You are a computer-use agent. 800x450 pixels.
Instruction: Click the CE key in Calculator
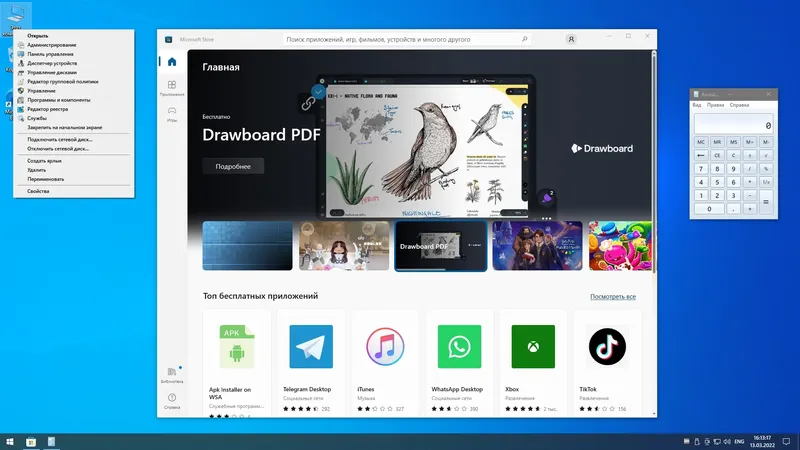(x=717, y=155)
